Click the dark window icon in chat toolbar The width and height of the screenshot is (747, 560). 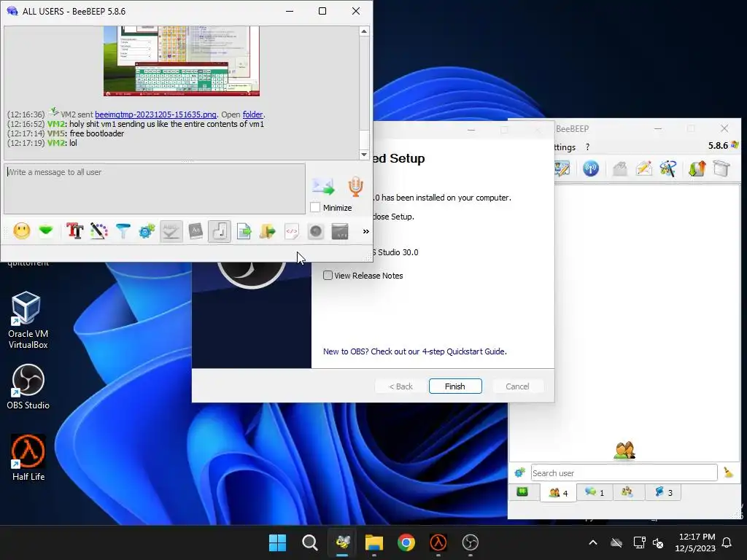[340, 231]
